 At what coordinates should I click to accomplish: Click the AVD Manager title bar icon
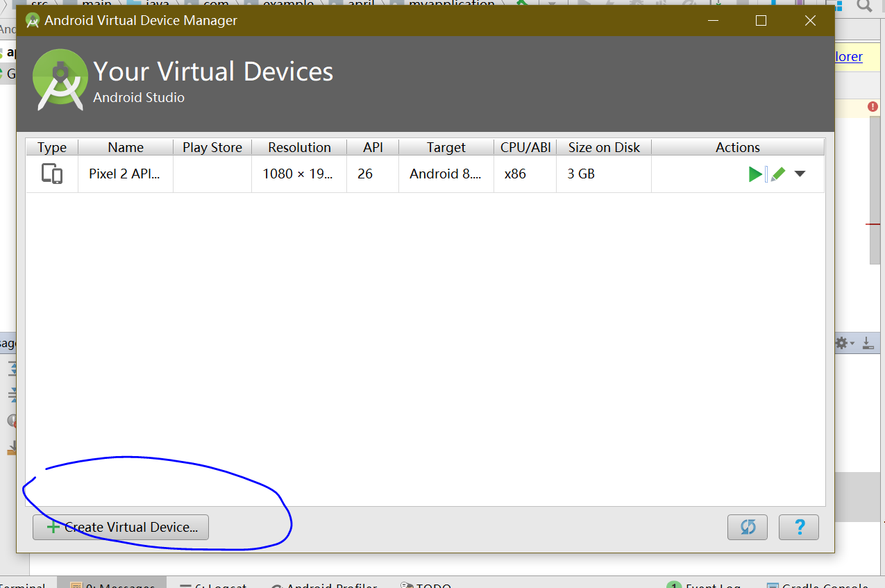[x=32, y=20]
